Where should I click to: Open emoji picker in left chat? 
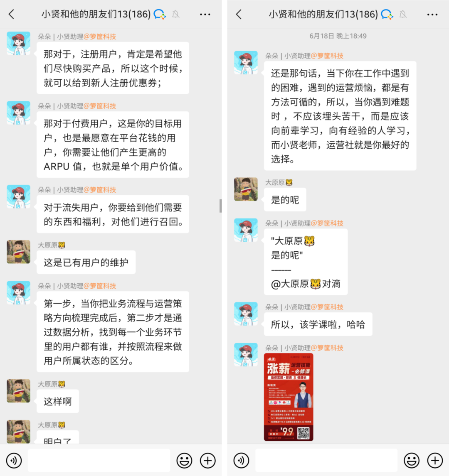coord(185,461)
